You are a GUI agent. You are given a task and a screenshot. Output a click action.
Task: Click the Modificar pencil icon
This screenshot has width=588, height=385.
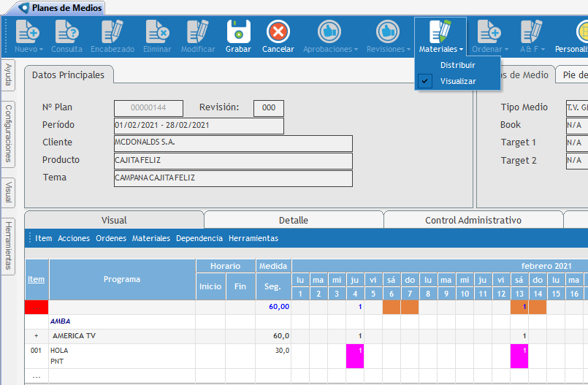click(x=197, y=32)
